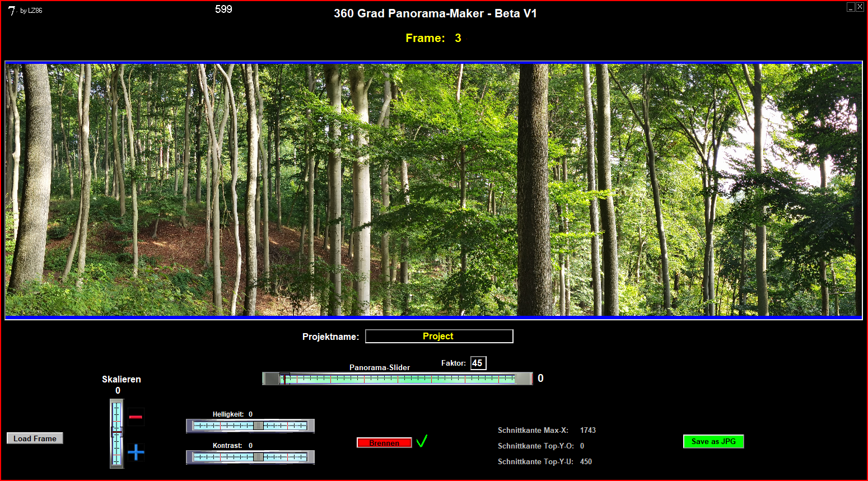
Task: Click into the Projektname input field
Action: tap(439, 336)
